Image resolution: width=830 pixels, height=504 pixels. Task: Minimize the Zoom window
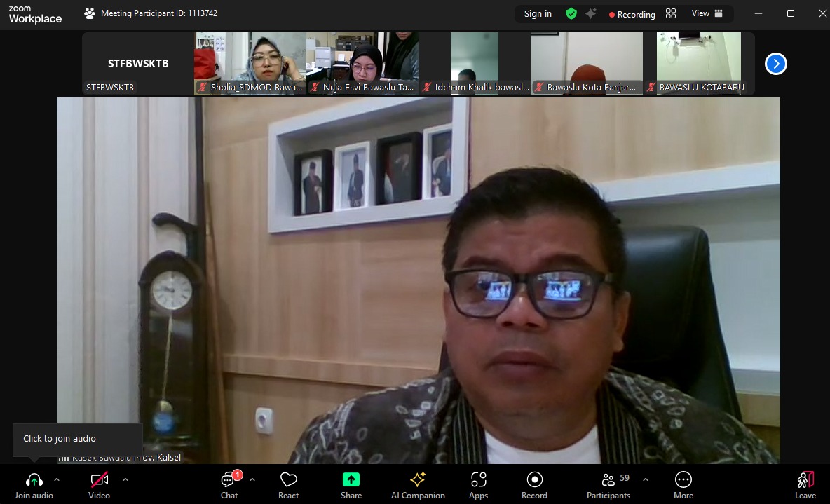[x=758, y=13]
